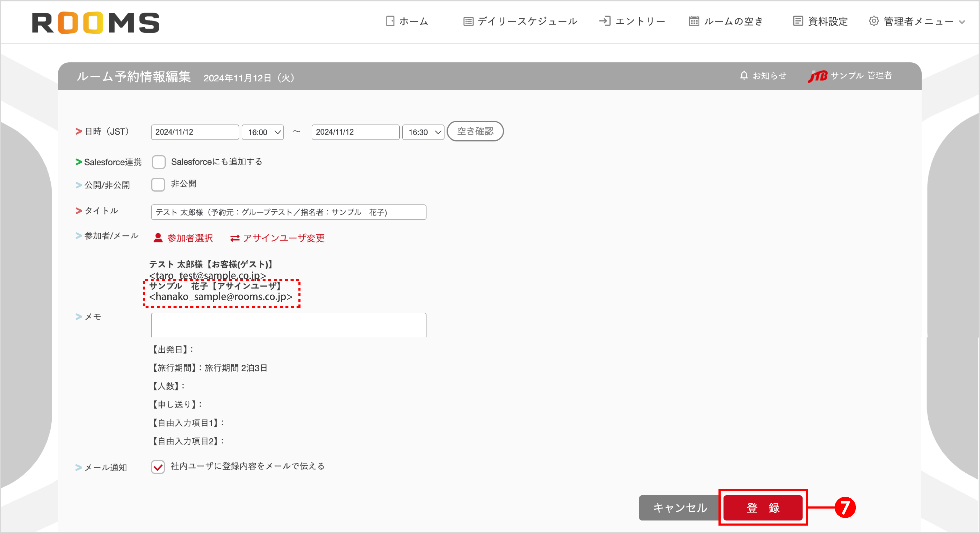Click the お知らせ notification bell icon
The height and width of the screenshot is (533, 980).
point(744,75)
